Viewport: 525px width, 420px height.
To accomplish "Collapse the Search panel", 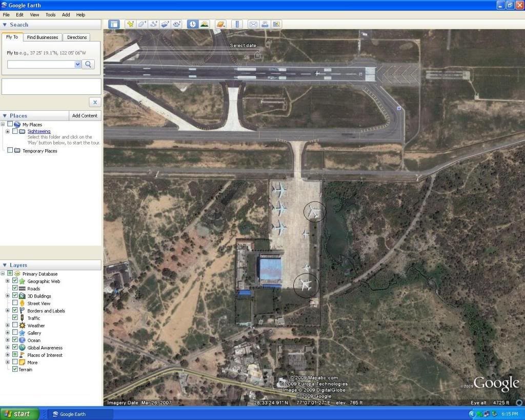I will [x=5, y=25].
